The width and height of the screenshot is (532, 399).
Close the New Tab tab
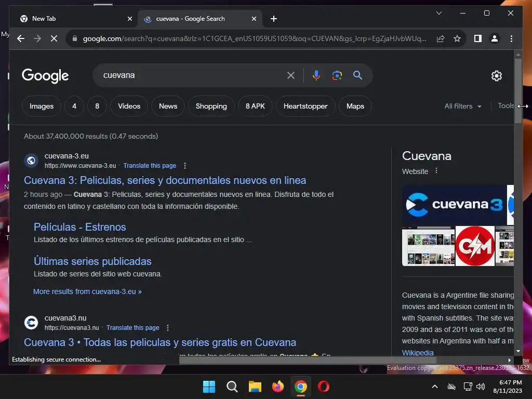click(129, 19)
